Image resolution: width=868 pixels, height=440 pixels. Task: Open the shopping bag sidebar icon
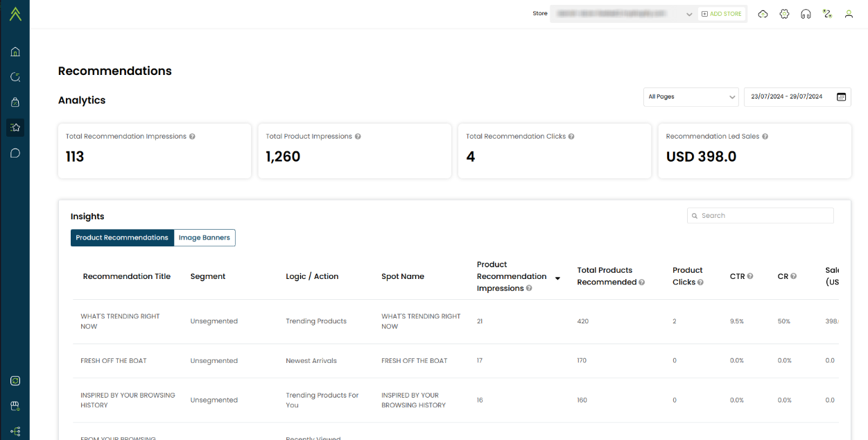[x=15, y=102]
